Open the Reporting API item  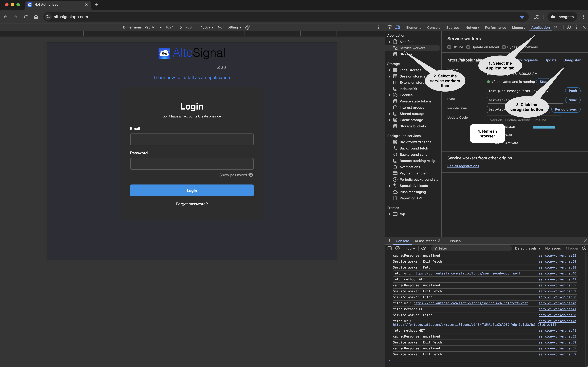point(410,198)
